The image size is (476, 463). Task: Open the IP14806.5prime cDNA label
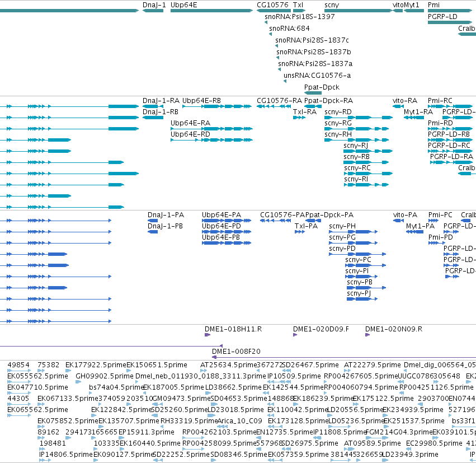66,455
